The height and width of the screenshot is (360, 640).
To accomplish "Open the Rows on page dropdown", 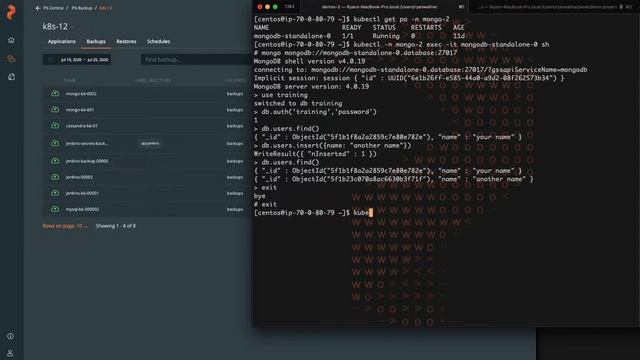I will [65, 226].
